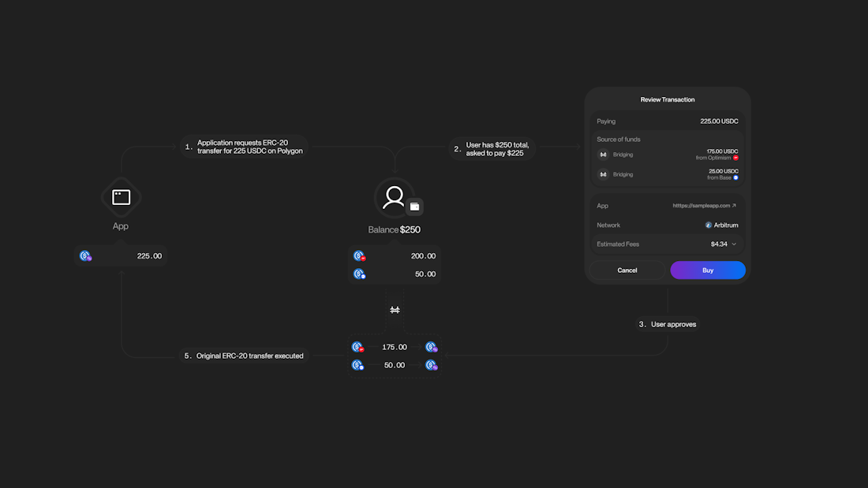Expand the Estimated Fees breakdown
This screenshot has height=488, width=868.
coord(733,244)
